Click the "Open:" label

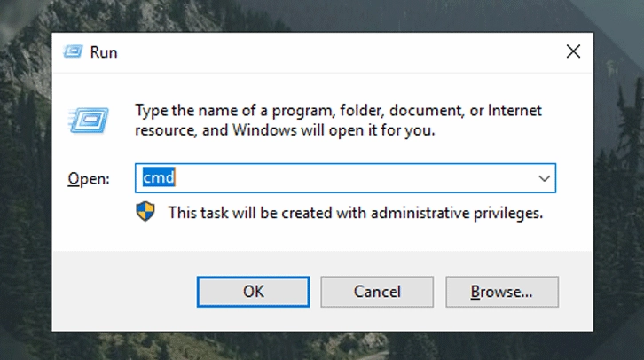coord(89,179)
